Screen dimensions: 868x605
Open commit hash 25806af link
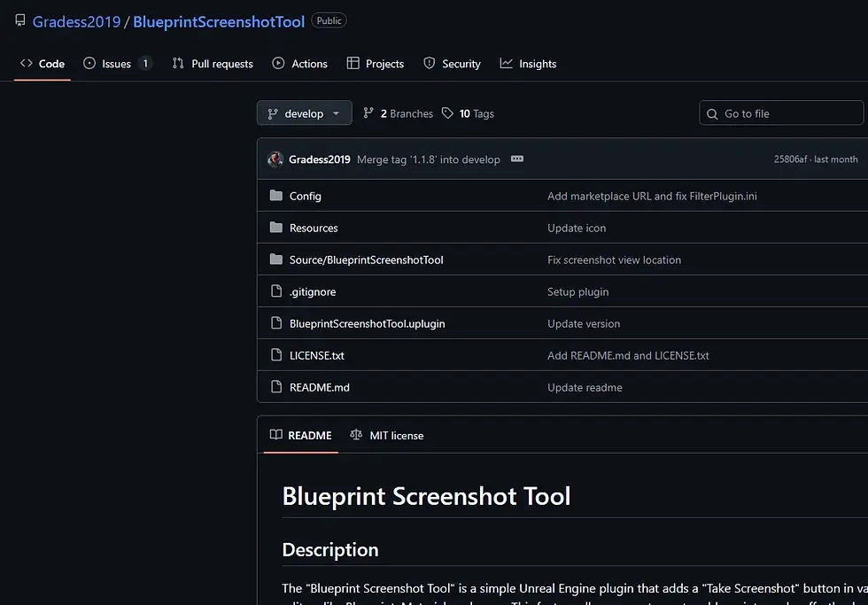coord(790,159)
